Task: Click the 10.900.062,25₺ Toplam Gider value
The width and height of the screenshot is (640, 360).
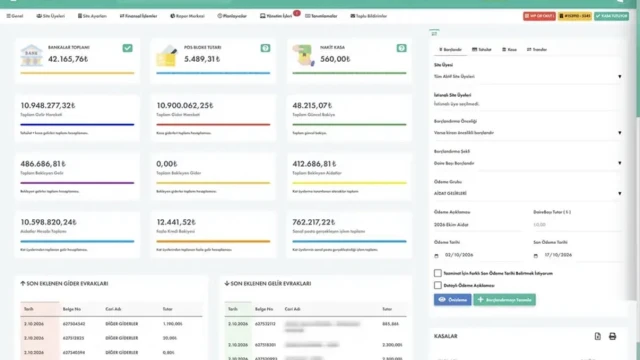Action: (x=185, y=105)
